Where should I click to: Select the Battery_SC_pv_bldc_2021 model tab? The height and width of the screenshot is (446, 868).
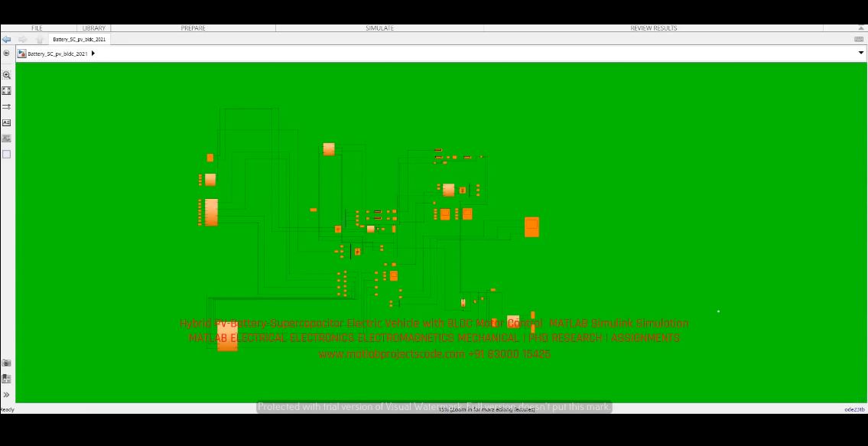[80, 39]
